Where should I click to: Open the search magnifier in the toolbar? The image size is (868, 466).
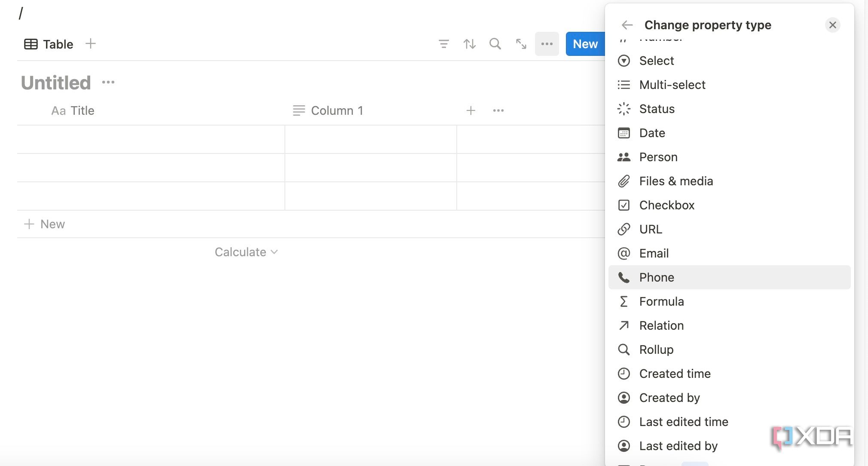[x=495, y=44]
